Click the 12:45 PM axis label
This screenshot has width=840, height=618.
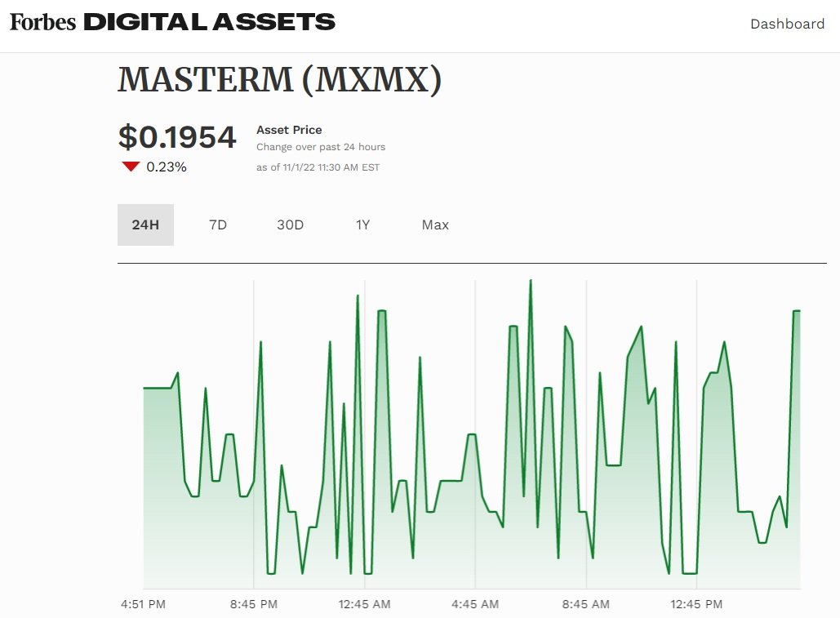[696, 604]
